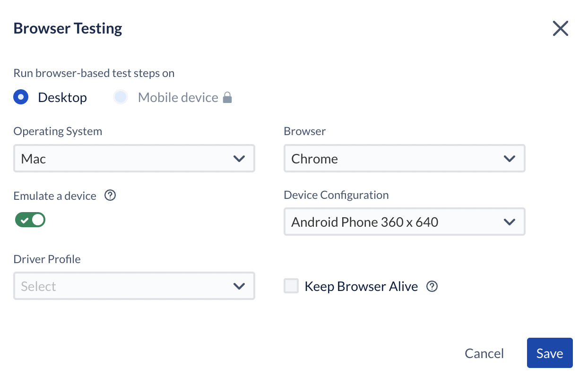Click the Desktop label text
This screenshot has height=376, width=588.
[x=62, y=98]
